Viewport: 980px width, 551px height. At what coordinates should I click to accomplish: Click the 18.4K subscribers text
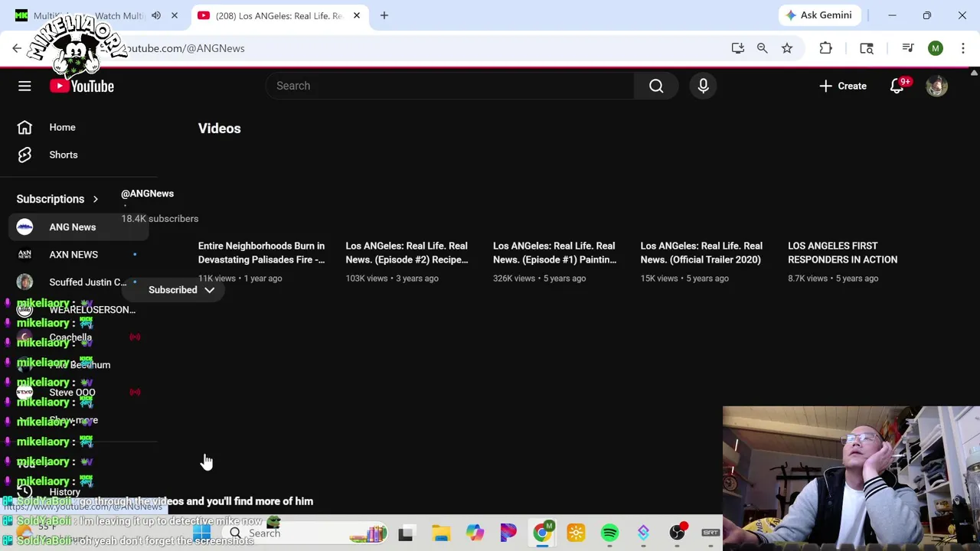[160, 219]
